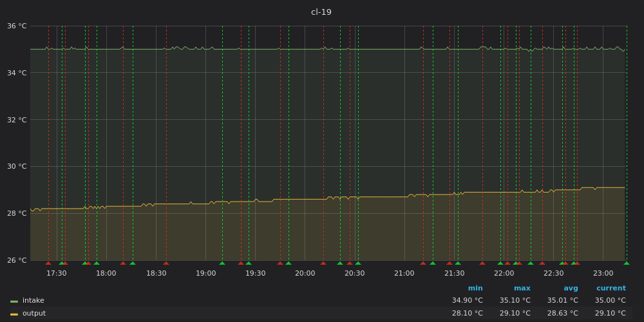Click the green annotation marker at far right end
Viewport: 644px width, 322px height.
point(626,263)
